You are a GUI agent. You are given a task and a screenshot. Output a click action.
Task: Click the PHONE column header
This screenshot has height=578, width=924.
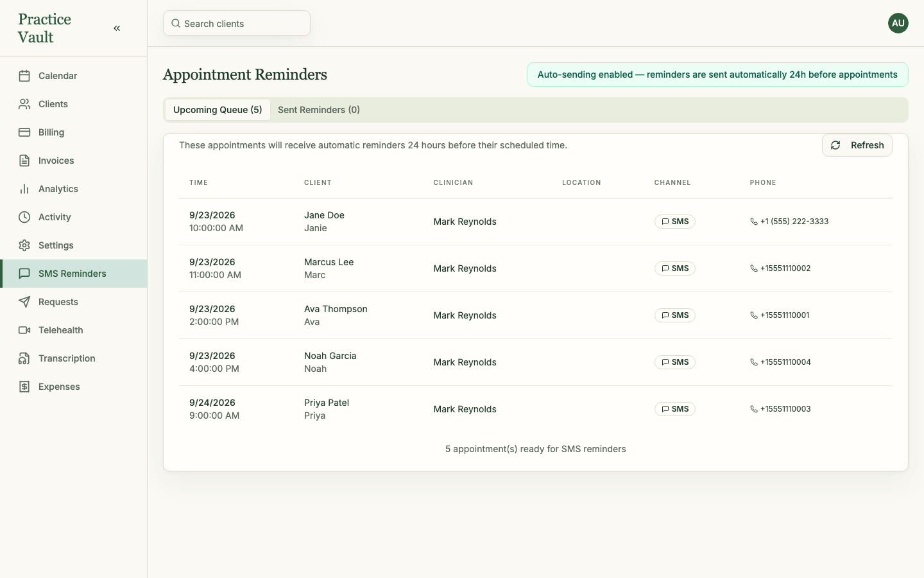pyautogui.click(x=763, y=182)
